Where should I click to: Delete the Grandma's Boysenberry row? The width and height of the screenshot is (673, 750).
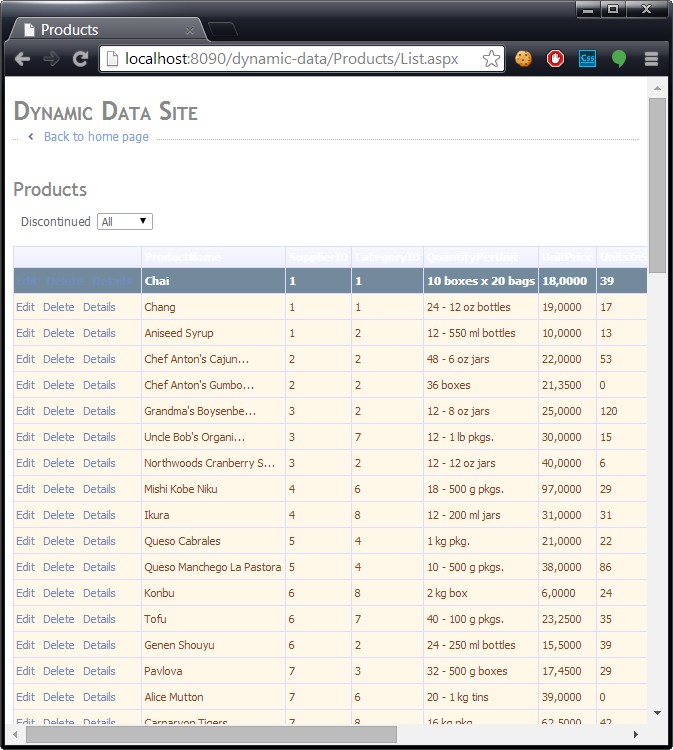[59, 411]
